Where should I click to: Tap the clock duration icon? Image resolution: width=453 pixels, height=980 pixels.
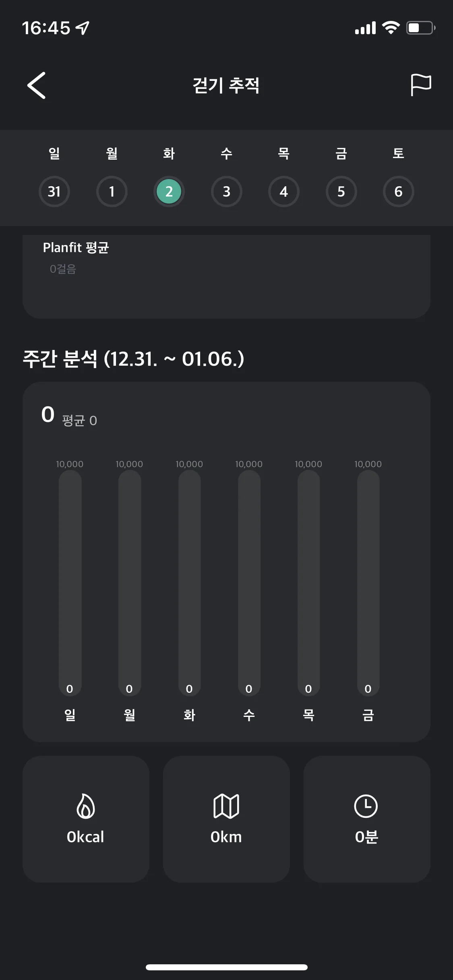coord(366,806)
